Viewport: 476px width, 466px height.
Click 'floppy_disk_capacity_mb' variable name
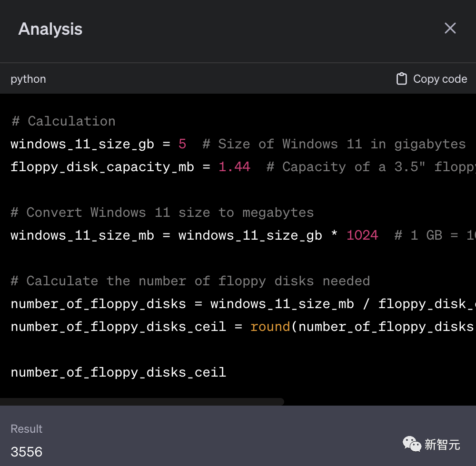click(102, 167)
